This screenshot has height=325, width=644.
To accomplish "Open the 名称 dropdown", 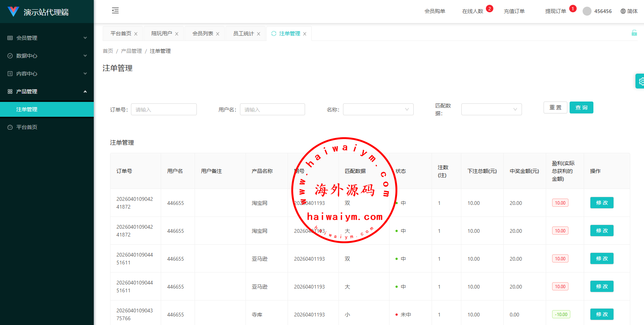I will click(378, 109).
